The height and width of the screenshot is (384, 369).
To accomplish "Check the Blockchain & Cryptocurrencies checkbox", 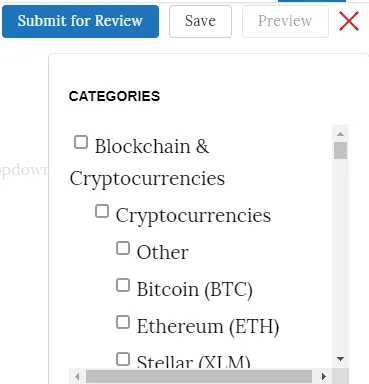I will click(81, 142).
